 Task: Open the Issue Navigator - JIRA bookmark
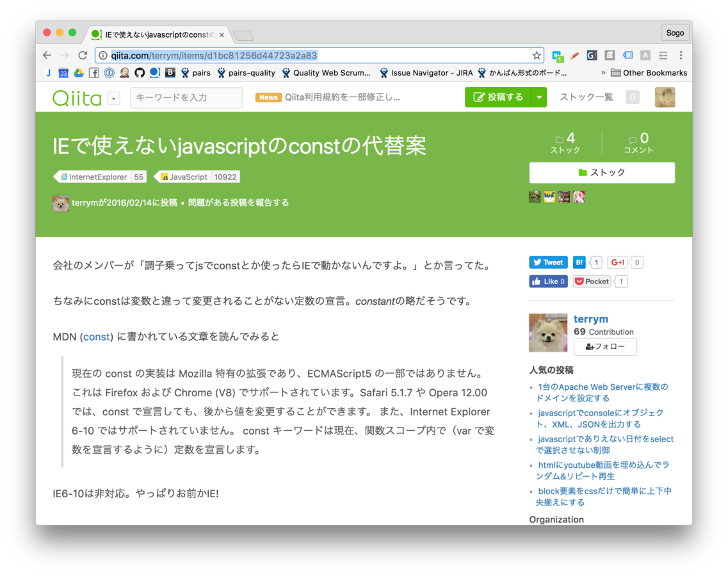pos(426,73)
